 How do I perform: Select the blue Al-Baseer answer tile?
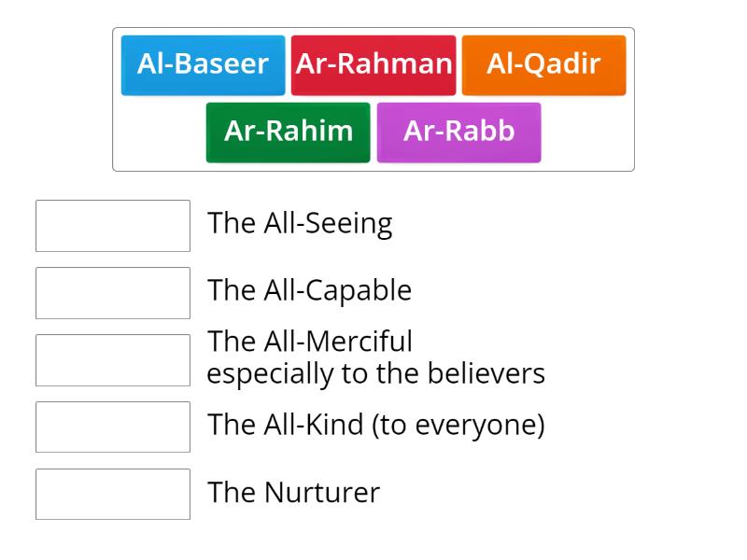click(x=203, y=64)
